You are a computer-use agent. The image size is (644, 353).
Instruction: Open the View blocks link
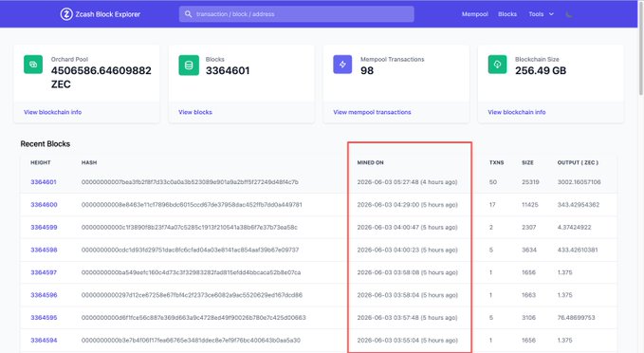click(x=195, y=112)
